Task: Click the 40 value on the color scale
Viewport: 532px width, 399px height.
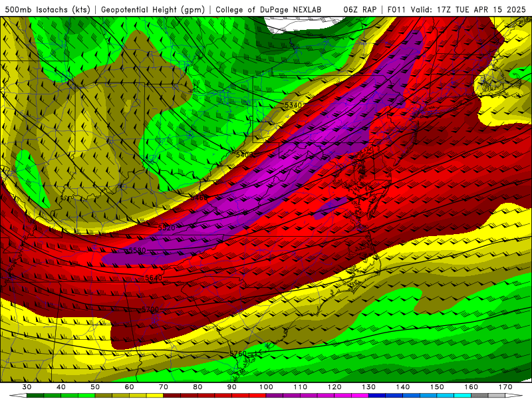Action: coord(61,387)
